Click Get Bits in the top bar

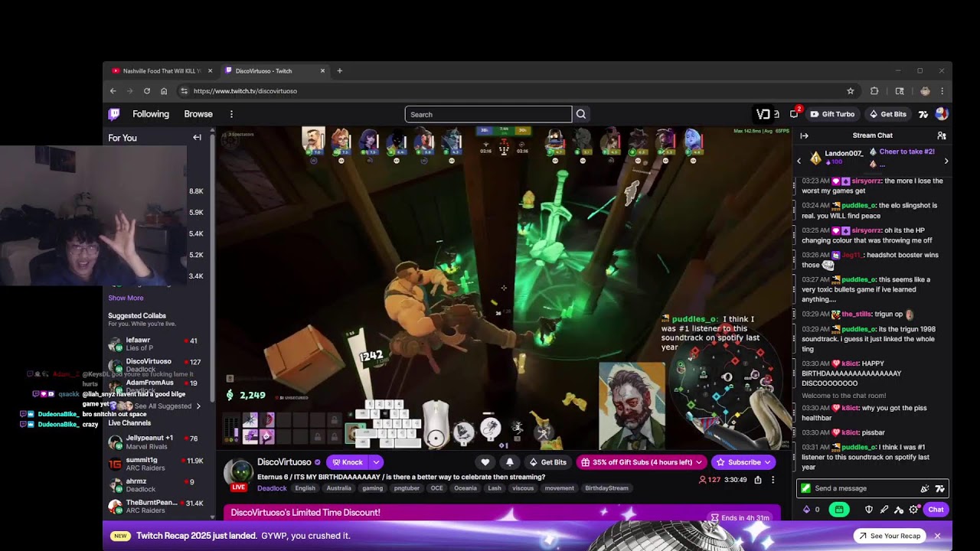point(888,114)
